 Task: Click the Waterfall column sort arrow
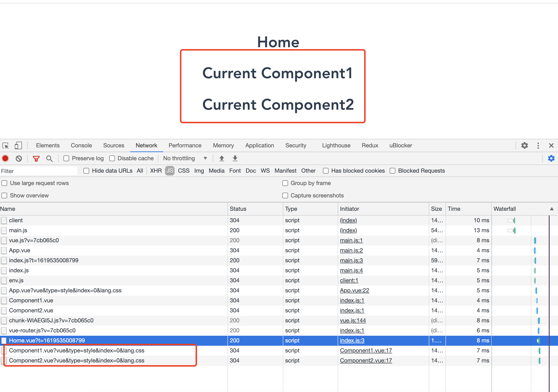pos(551,209)
